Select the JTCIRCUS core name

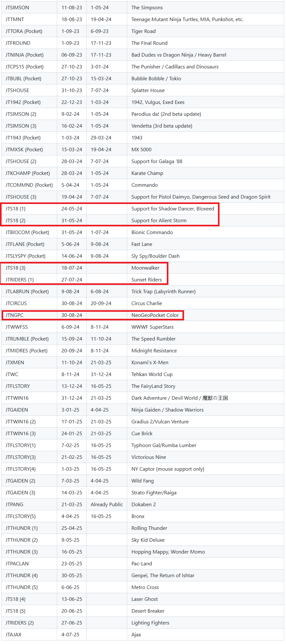click(16, 303)
